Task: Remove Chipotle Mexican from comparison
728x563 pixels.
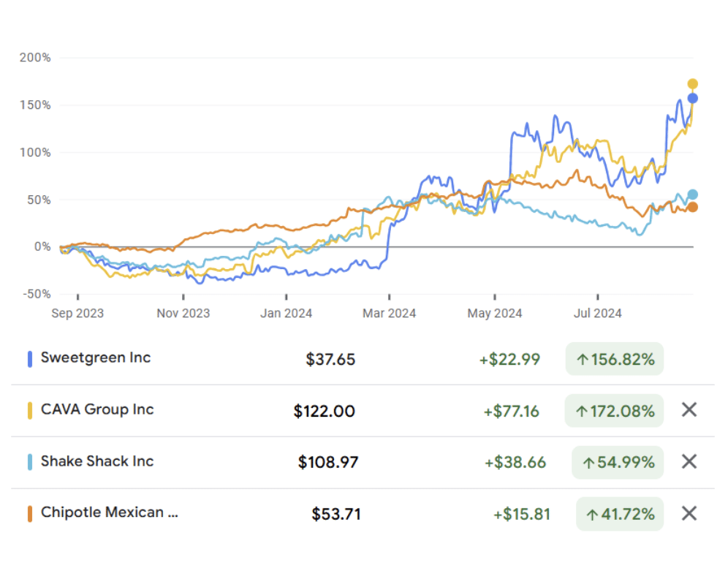Action: 689,513
